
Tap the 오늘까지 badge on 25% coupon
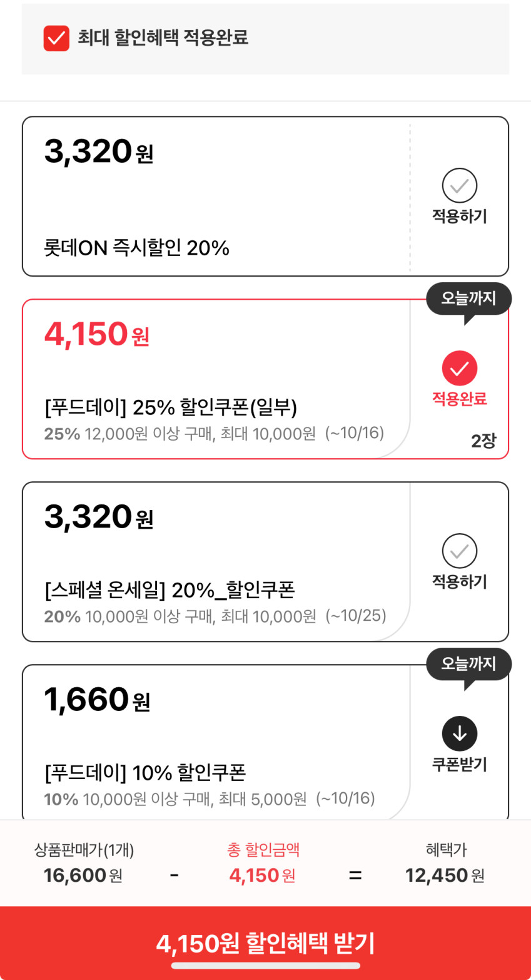click(x=468, y=299)
